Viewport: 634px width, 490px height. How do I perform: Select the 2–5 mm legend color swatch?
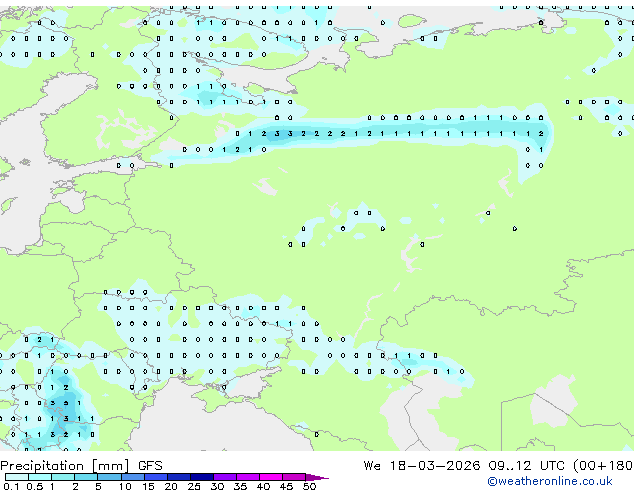[x=86, y=477]
